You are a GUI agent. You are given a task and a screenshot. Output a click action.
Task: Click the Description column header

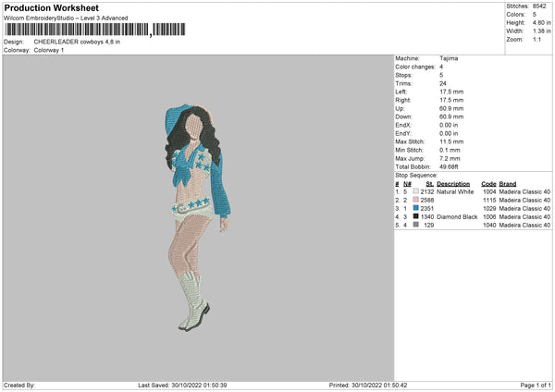(454, 184)
